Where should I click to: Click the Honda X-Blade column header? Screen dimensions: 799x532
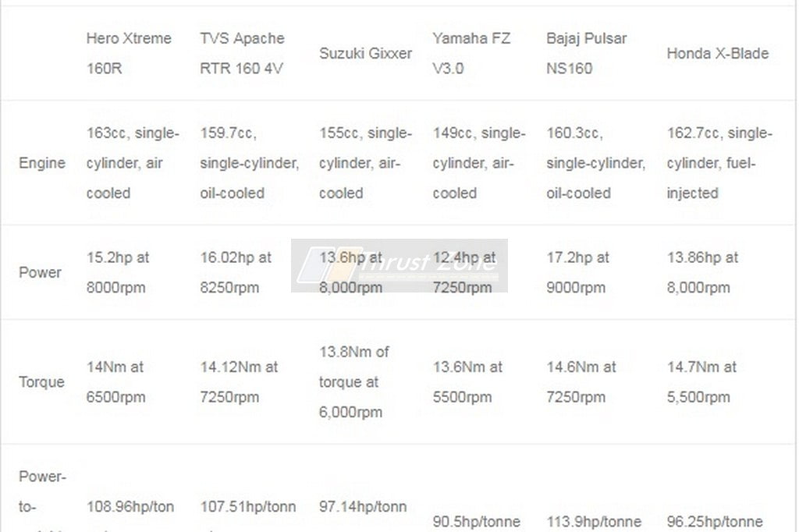718,53
